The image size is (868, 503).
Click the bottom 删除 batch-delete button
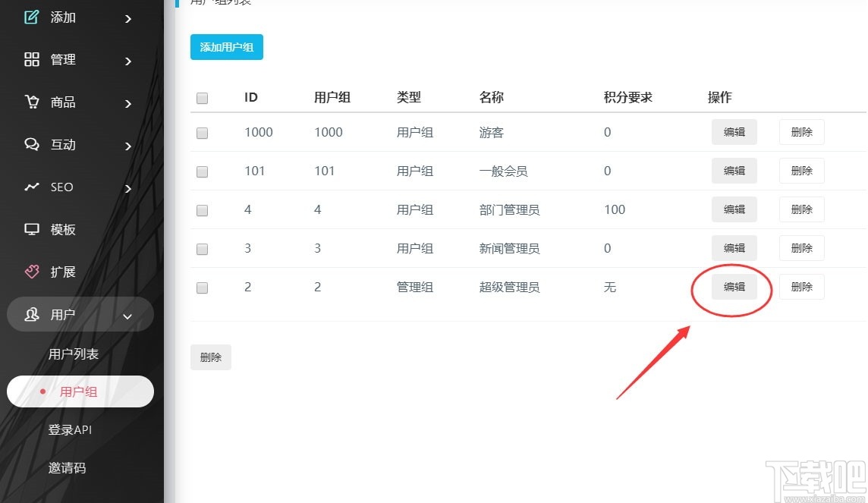click(x=210, y=357)
